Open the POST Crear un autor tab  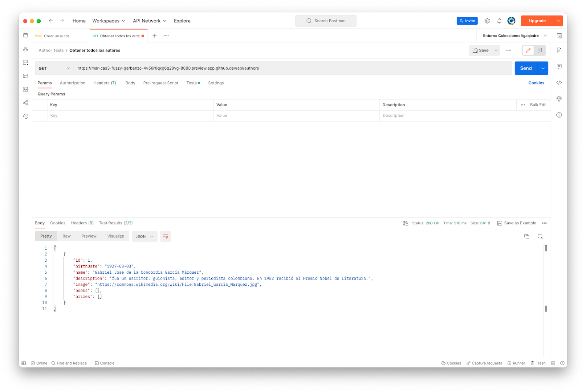pos(61,36)
